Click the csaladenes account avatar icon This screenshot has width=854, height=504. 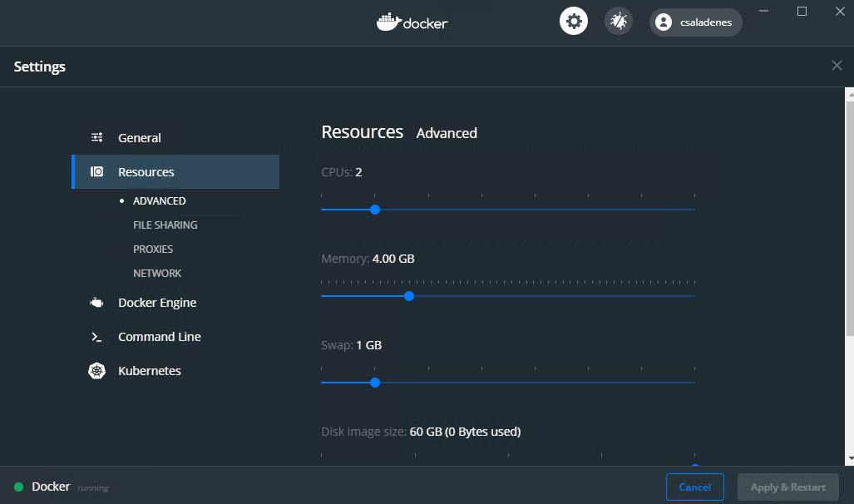coord(664,22)
